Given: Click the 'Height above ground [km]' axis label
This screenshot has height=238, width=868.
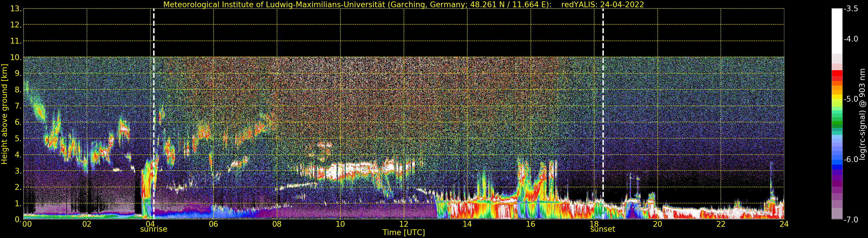Looking at the screenshot, I should click(4, 114).
